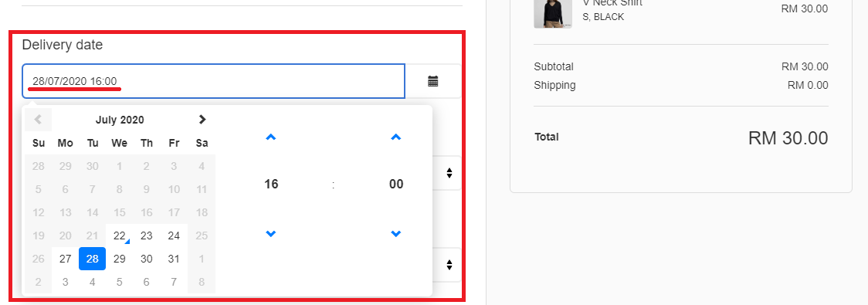Select July 24 in the calendar
Viewport: 868px width, 305px height.
(174, 236)
